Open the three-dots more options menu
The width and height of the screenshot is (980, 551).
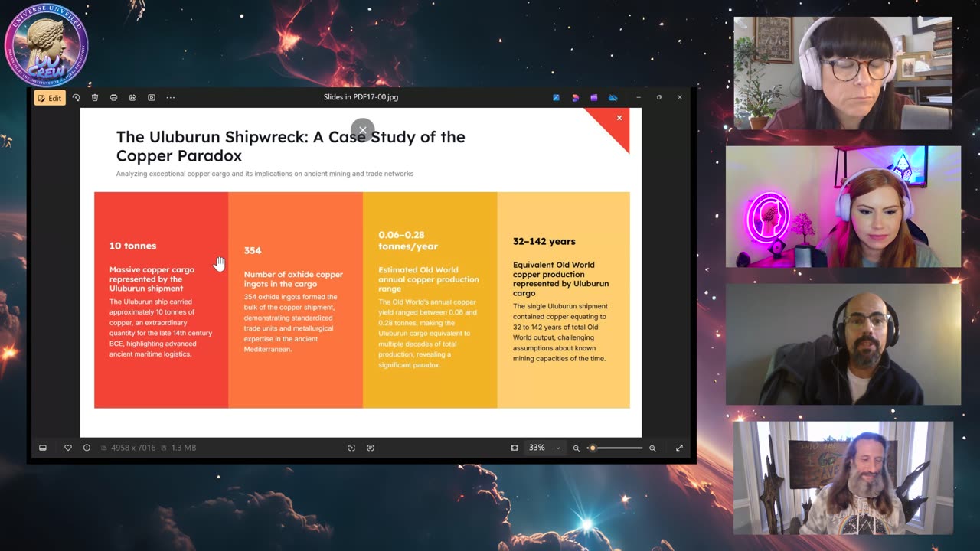(170, 98)
